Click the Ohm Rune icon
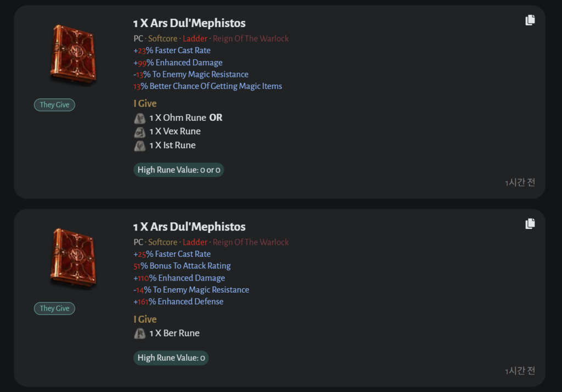Viewport: 562px width, 392px height. click(139, 118)
